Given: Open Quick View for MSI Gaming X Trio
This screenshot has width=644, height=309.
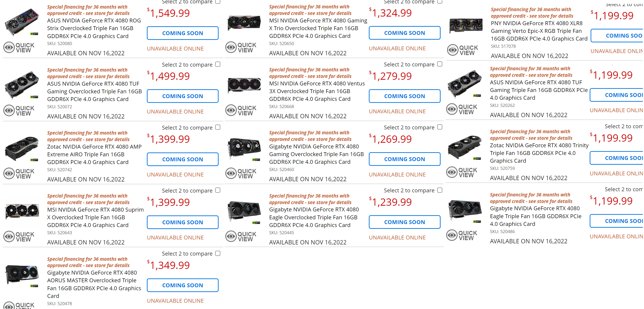Looking at the screenshot, I should coord(241,47).
